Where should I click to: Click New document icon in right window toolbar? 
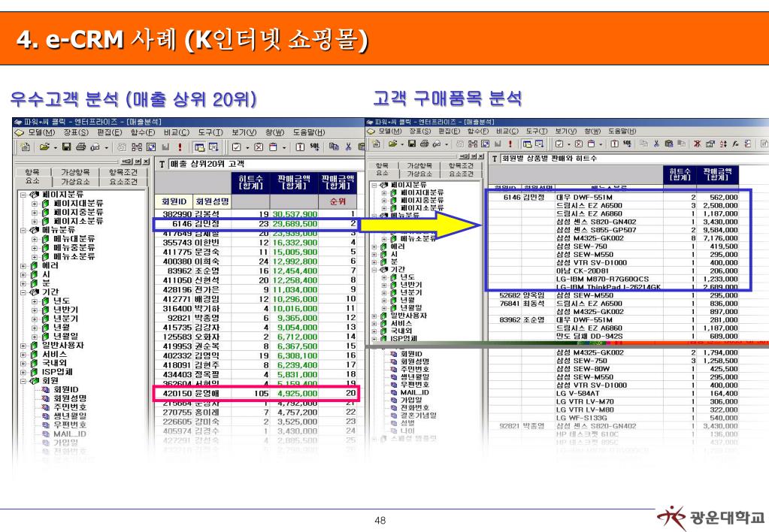(x=376, y=144)
